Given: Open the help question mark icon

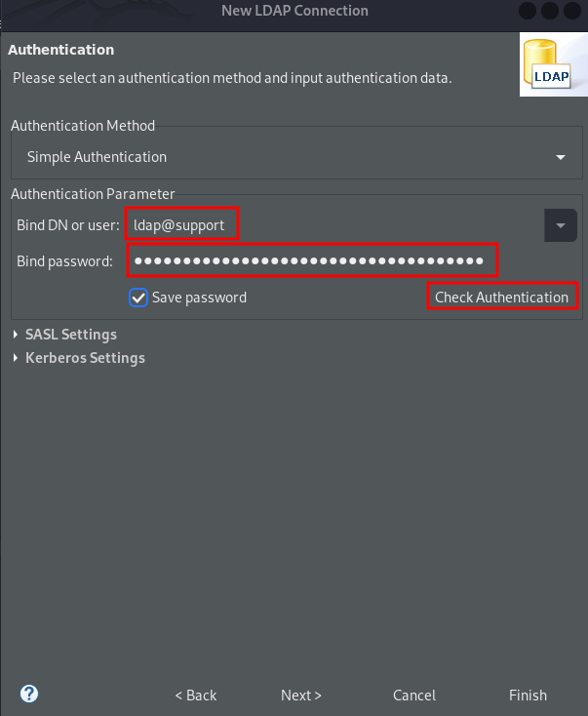Looking at the screenshot, I should click(x=29, y=695).
